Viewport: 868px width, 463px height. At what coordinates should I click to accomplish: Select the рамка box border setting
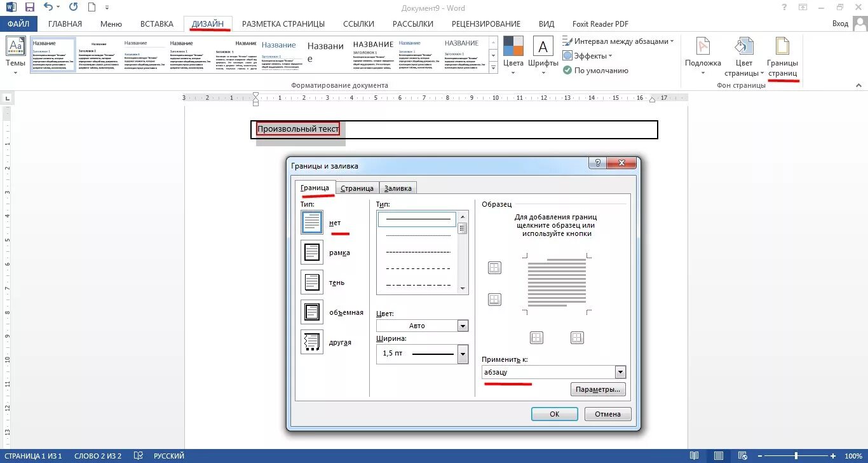[311, 252]
